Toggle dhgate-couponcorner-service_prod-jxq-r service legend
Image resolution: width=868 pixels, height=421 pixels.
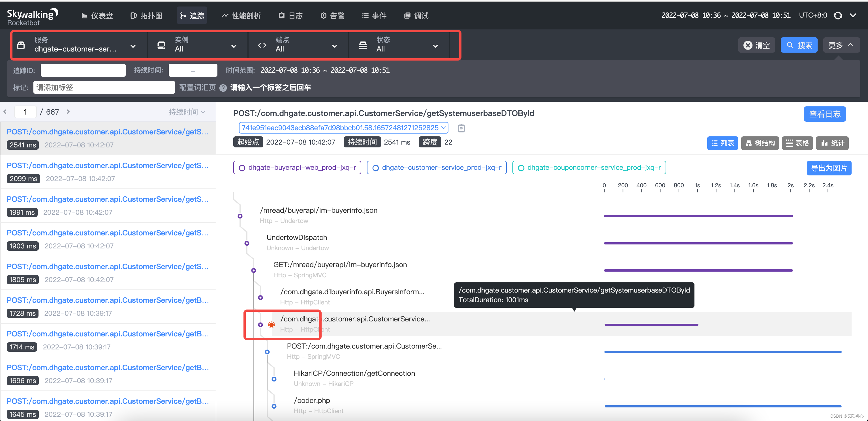pos(589,168)
